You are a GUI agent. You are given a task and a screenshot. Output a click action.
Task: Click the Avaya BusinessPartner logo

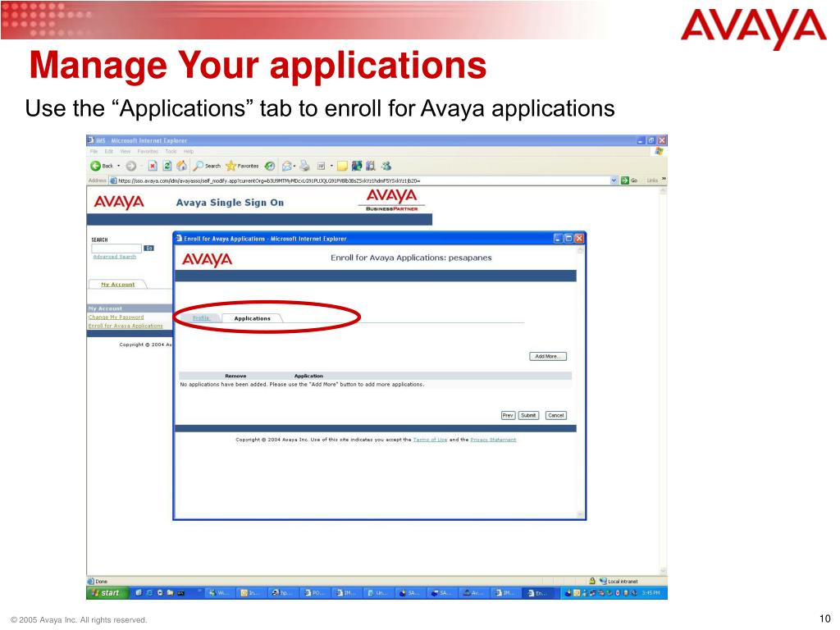(x=391, y=200)
